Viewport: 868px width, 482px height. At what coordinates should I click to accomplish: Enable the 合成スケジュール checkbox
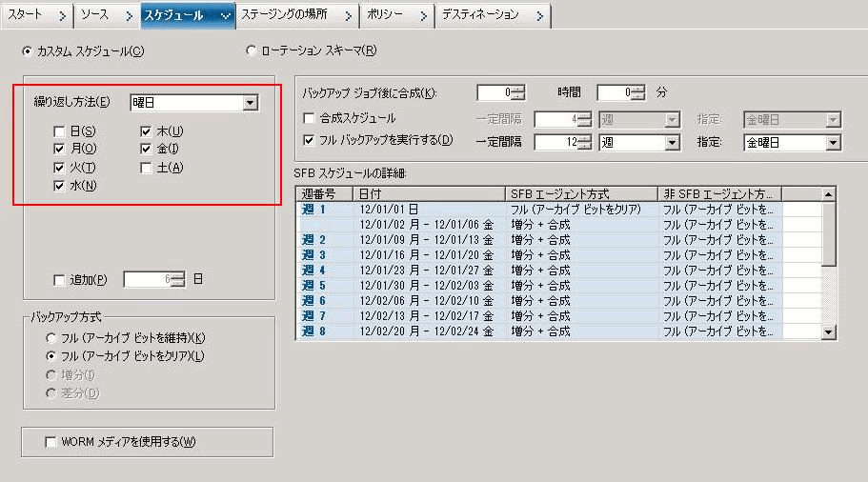click(309, 118)
